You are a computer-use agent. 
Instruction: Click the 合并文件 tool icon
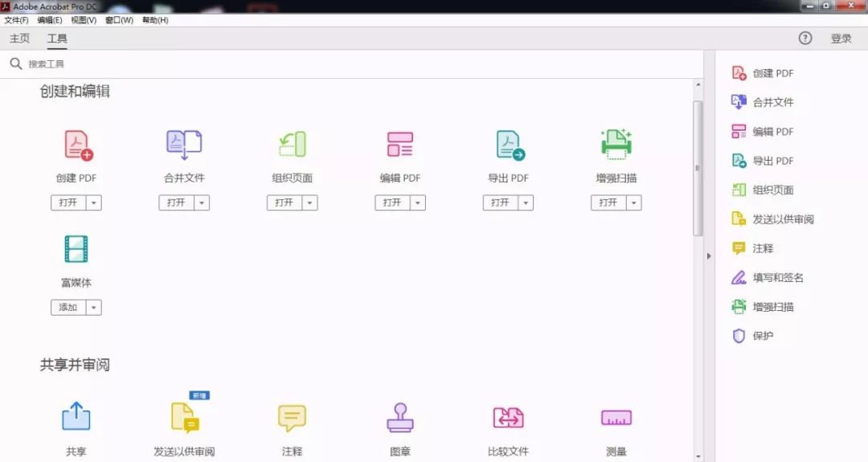point(184,145)
